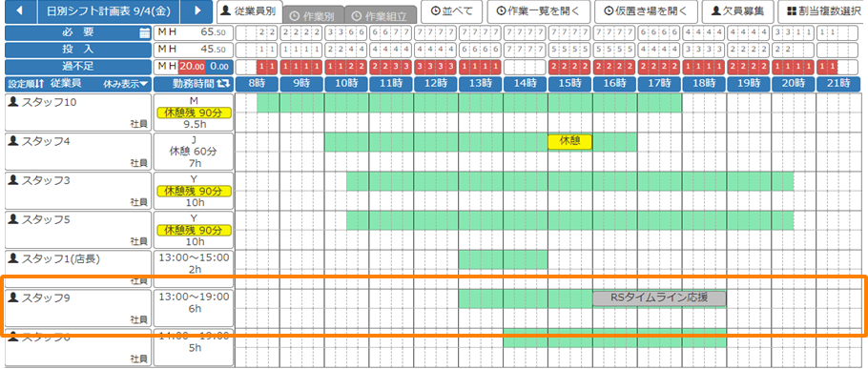Toggle the 設定順 sort order

coord(26,84)
